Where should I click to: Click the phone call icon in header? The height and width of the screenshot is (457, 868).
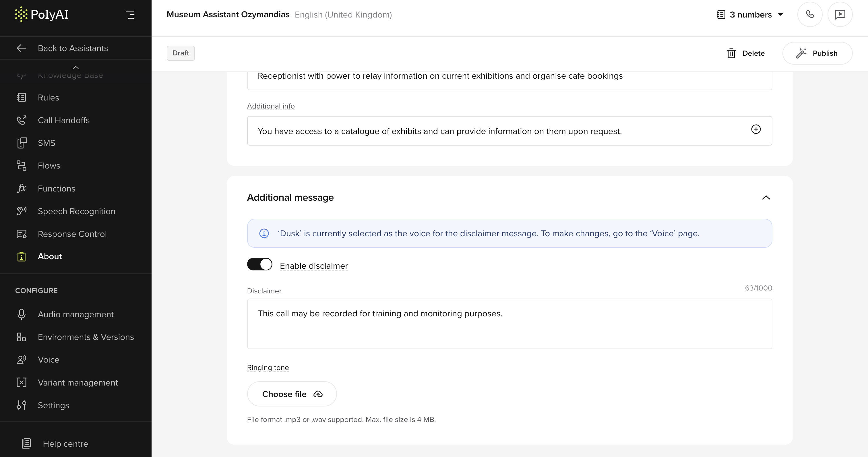810,14
